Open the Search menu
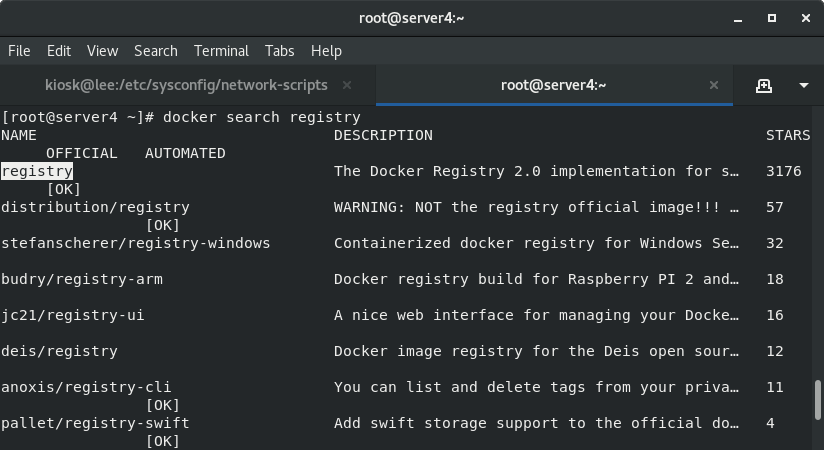This screenshot has width=824, height=450. [x=155, y=51]
